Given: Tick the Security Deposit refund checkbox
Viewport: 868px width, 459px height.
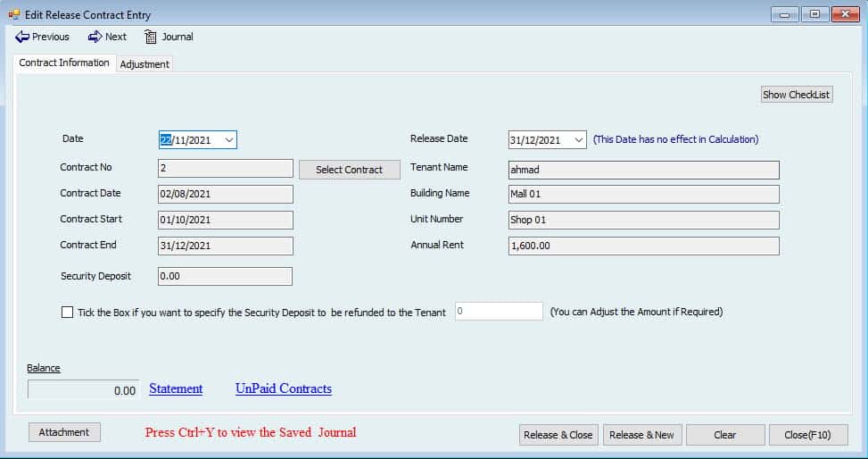Looking at the screenshot, I should (68, 313).
